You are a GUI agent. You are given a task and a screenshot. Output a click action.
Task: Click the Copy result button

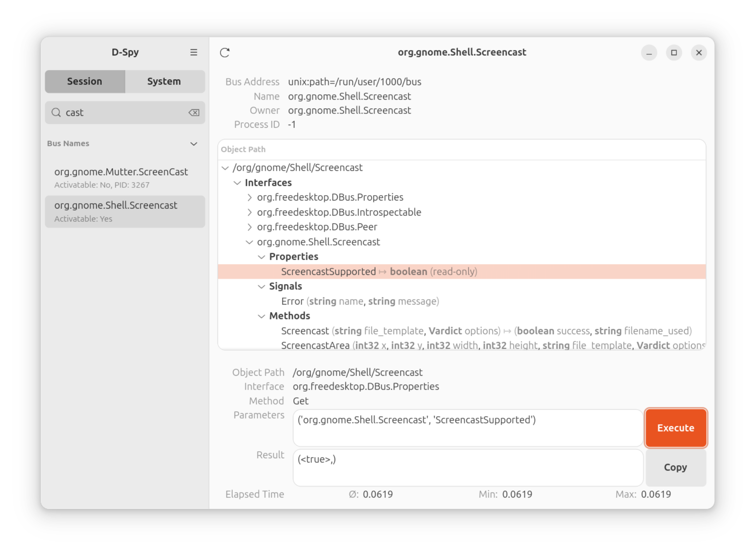(x=675, y=467)
